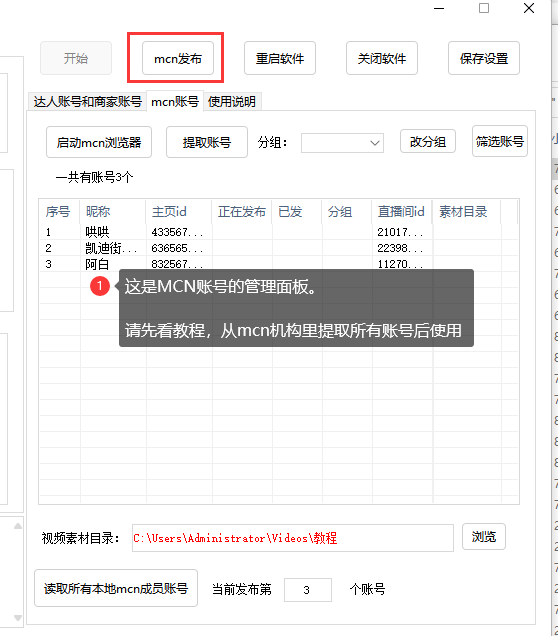
Task: Click the 直播间id column header
Action: (401, 212)
